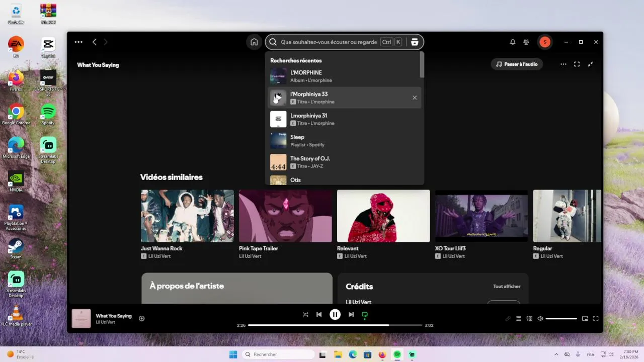Click Lil Uzi Vert under Pink Tape Trailer
Image resolution: width=644 pixels, height=362 pixels.
pos(250,256)
